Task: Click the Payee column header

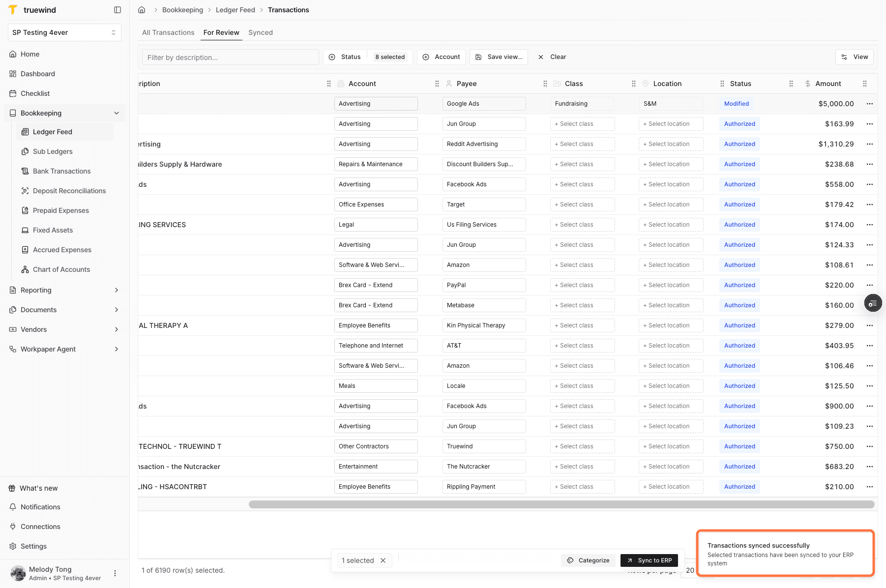Action: pyautogui.click(x=467, y=84)
